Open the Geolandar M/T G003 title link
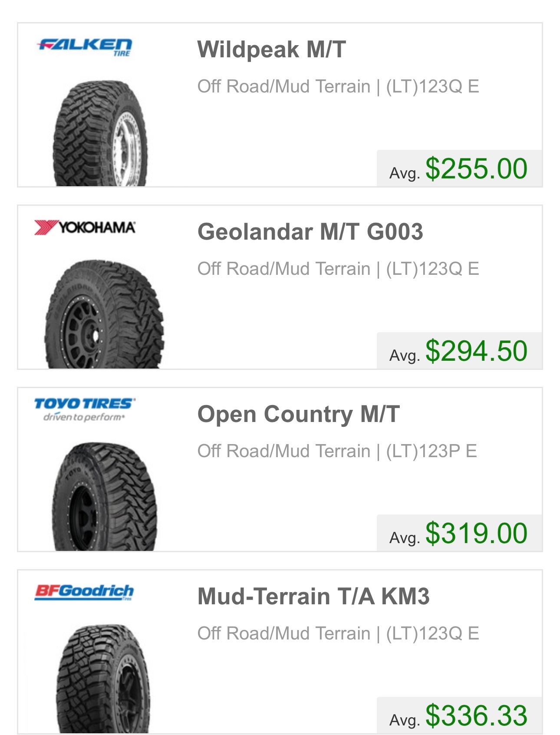 click(310, 231)
